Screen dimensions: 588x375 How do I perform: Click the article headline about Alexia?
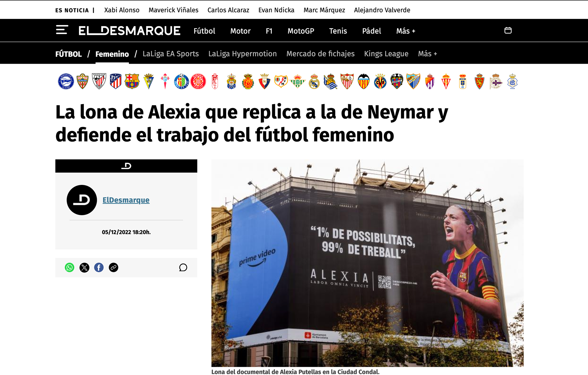point(252,123)
